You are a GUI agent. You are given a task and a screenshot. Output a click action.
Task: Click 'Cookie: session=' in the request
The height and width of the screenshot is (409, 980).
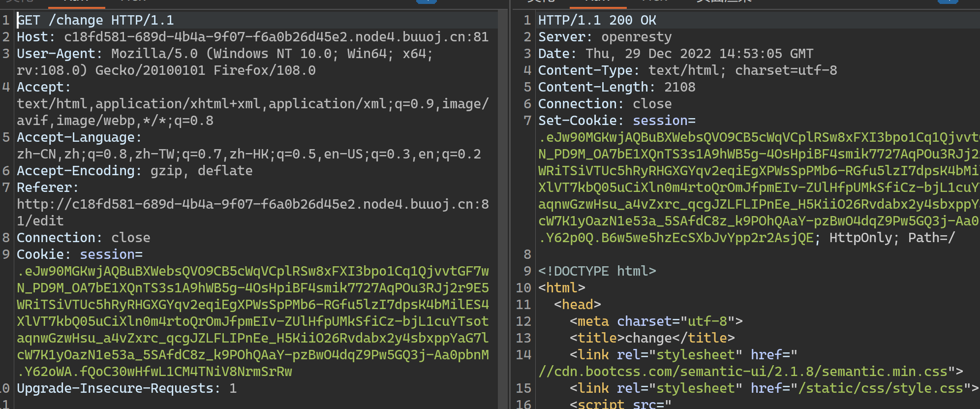pyautogui.click(x=79, y=254)
